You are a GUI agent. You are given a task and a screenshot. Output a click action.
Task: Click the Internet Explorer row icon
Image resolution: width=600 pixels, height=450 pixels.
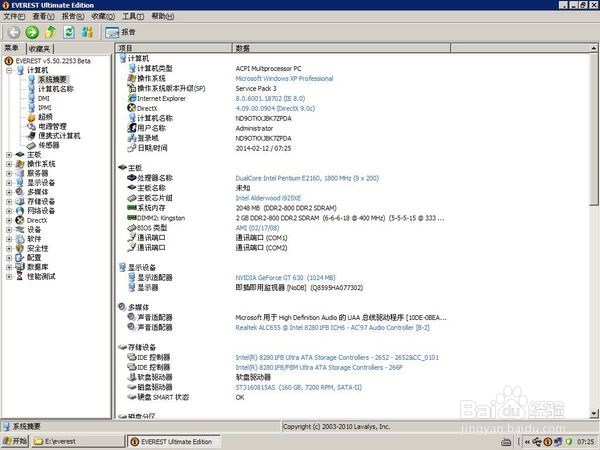[132, 98]
